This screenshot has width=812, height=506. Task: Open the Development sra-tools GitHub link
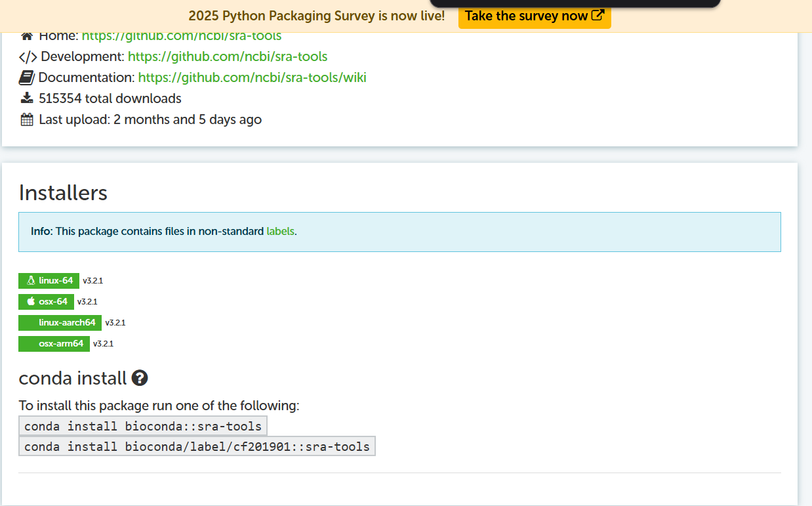pyautogui.click(x=228, y=57)
